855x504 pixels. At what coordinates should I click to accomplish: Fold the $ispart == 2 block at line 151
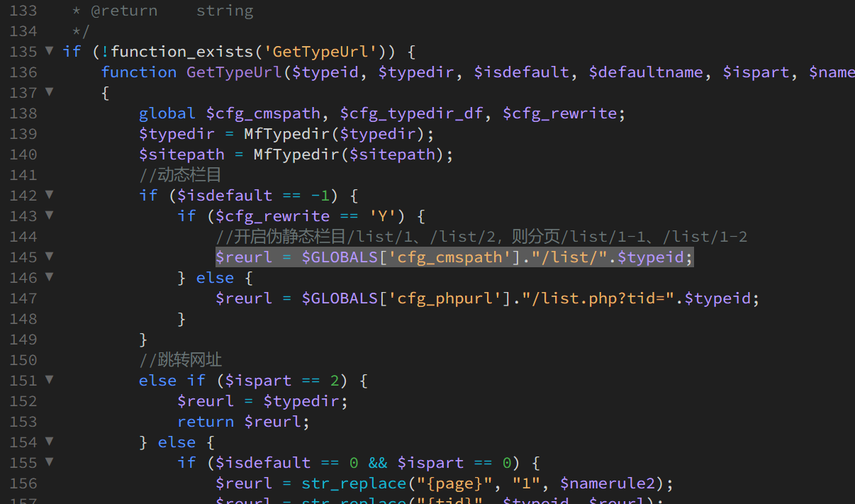tap(49, 379)
